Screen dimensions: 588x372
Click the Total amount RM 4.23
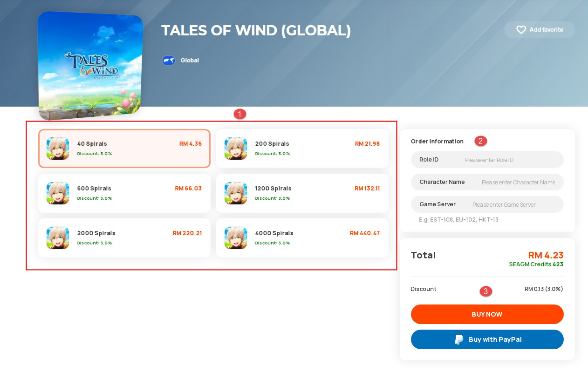[546, 255]
